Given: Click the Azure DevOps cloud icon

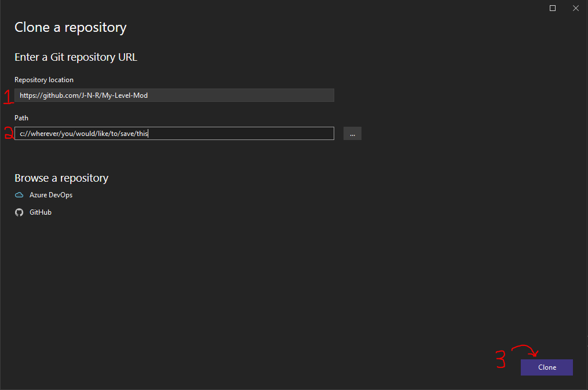Looking at the screenshot, I should pos(19,195).
